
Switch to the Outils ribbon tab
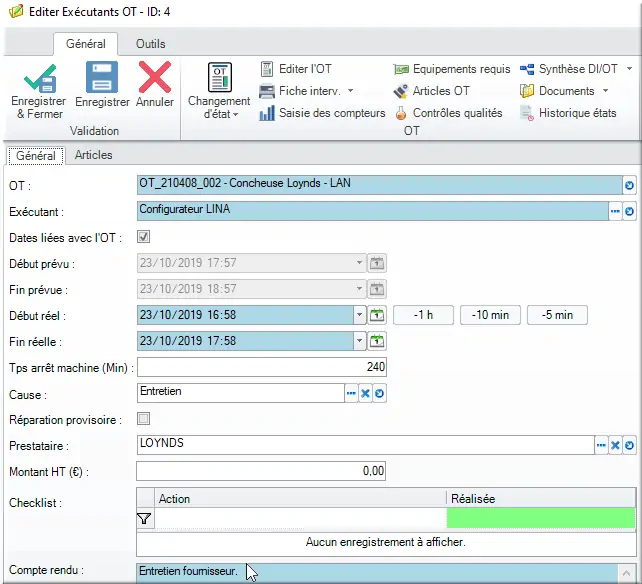point(151,44)
